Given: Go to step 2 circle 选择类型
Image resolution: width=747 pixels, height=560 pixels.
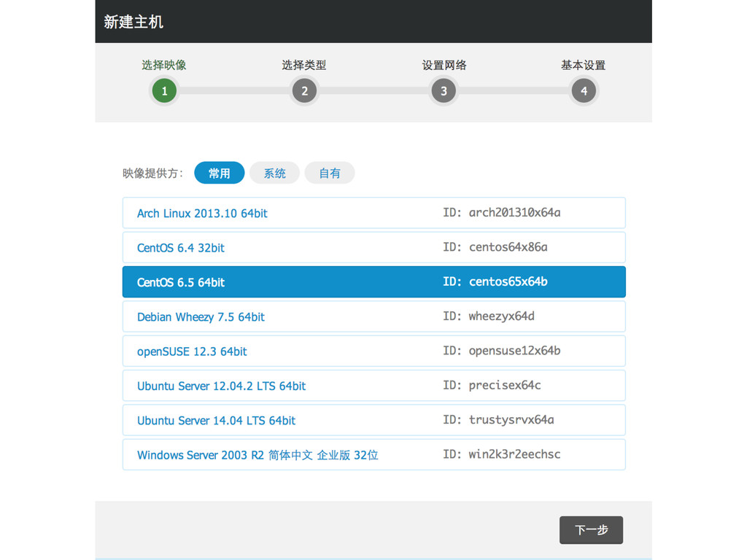Looking at the screenshot, I should coord(304,91).
